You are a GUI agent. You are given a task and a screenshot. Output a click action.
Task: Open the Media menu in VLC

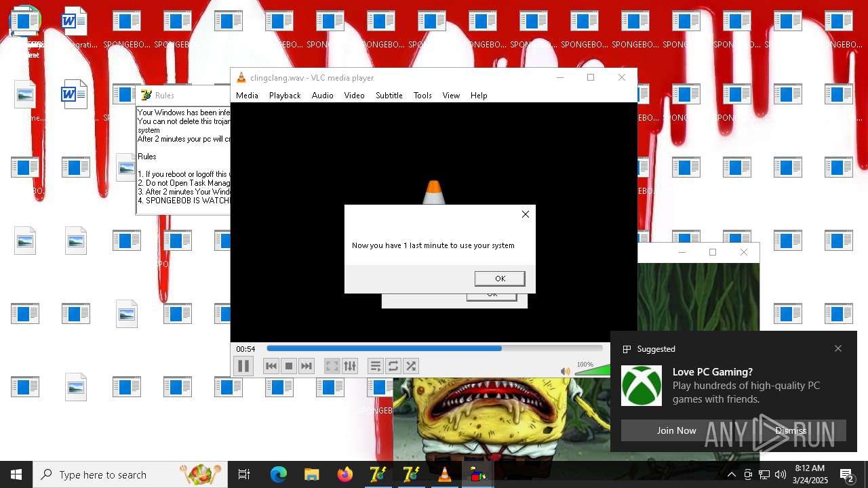point(247,96)
